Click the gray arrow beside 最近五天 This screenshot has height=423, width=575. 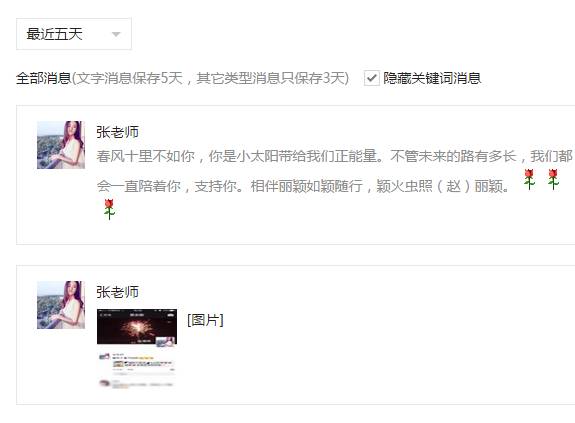click(x=116, y=34)
